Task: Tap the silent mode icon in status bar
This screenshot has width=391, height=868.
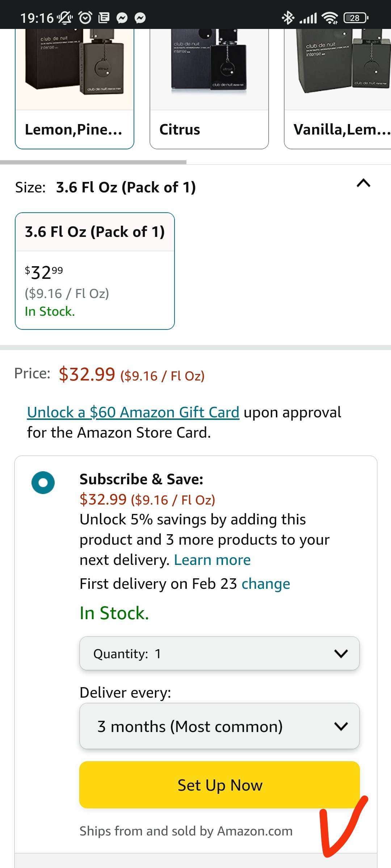Action: [x=65, y=18]
